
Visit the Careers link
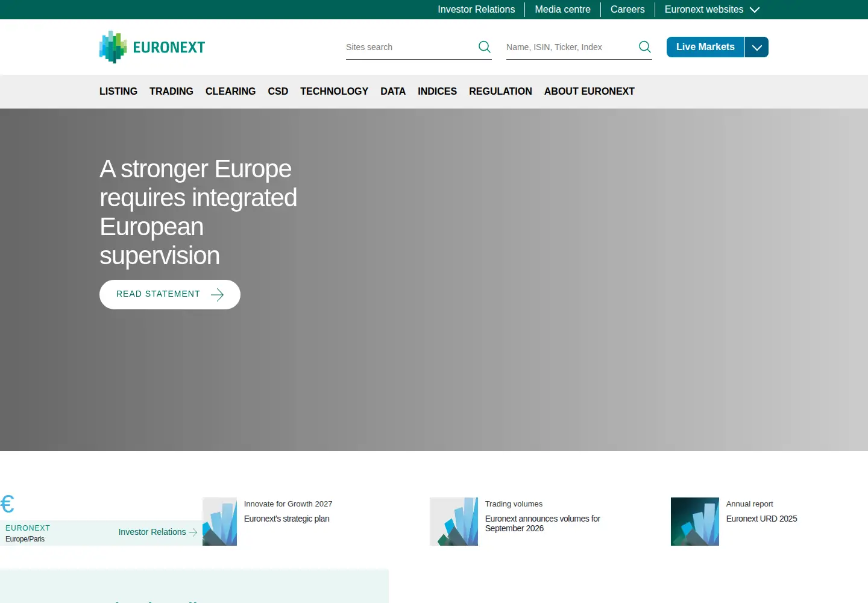tap(627, 10)
